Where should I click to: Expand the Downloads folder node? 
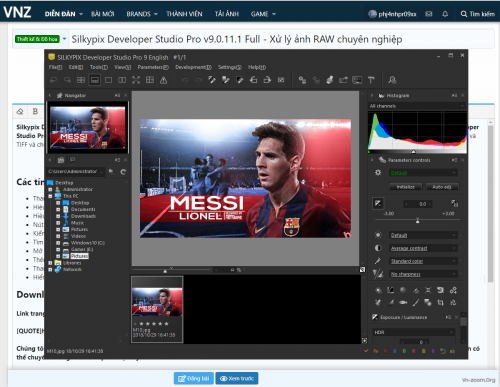tap(58, 216)
